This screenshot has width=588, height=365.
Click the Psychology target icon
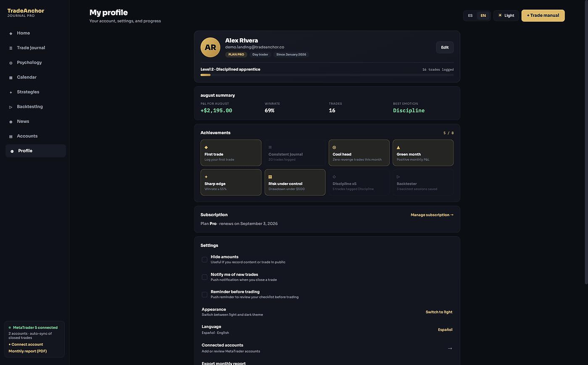click(11, 63)
